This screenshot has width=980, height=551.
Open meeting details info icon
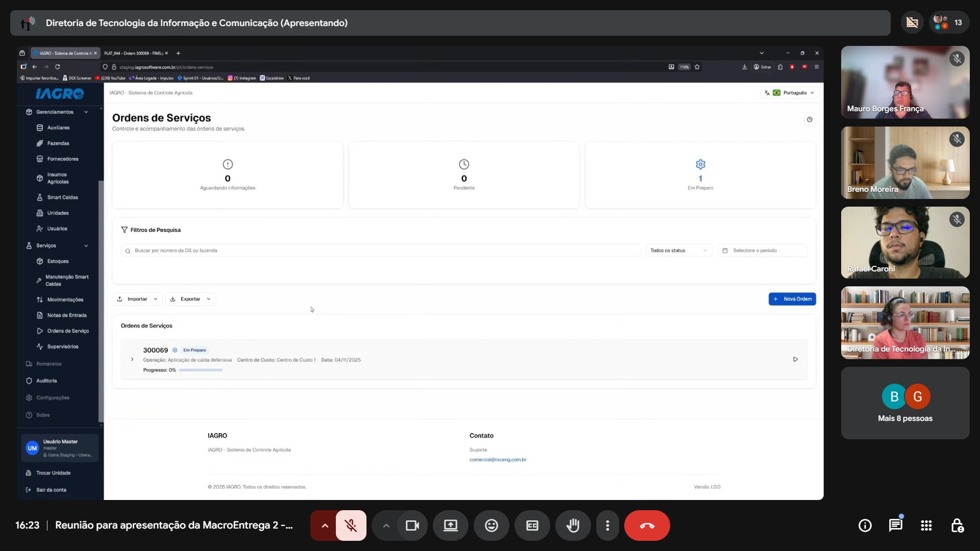click(865, 525)
